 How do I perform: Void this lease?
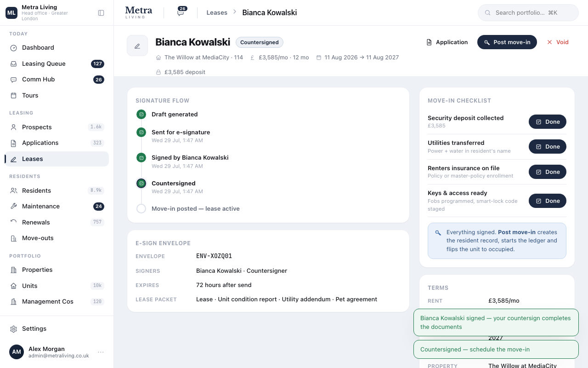(x=558, y=42)
